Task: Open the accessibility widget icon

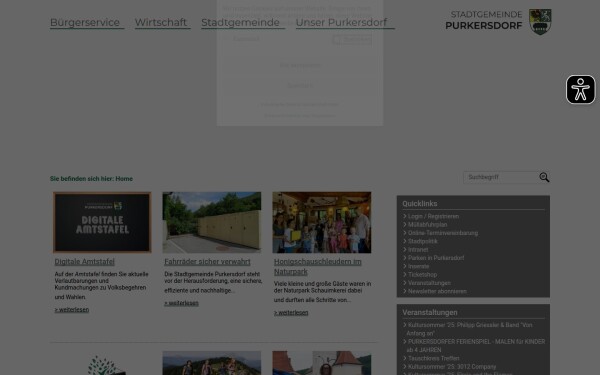Action: click(580, 90)
